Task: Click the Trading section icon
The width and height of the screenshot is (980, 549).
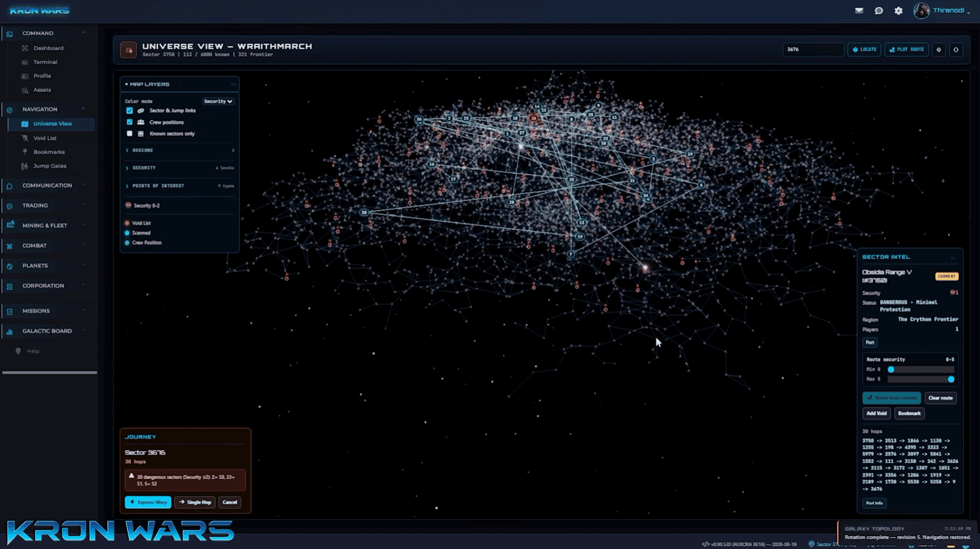Action: [9, 206]
